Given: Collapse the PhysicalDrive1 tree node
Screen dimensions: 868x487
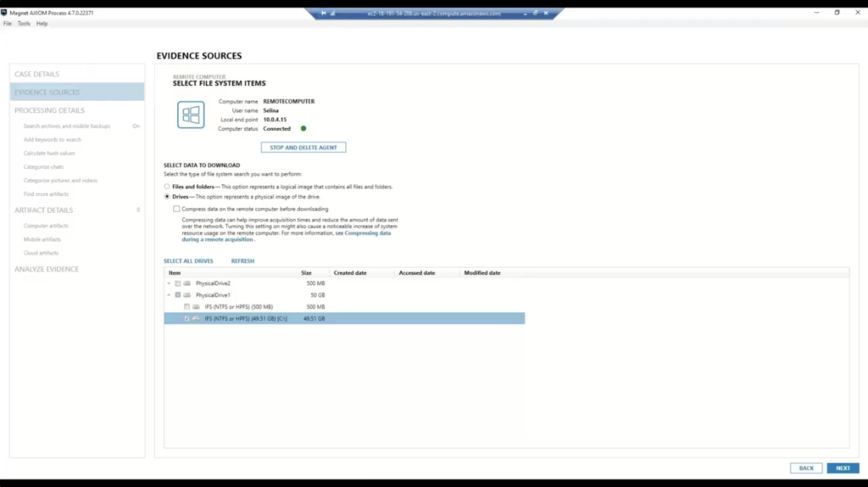Looking at the screenshot, I should pyautogui.click(x=169, y=295).
